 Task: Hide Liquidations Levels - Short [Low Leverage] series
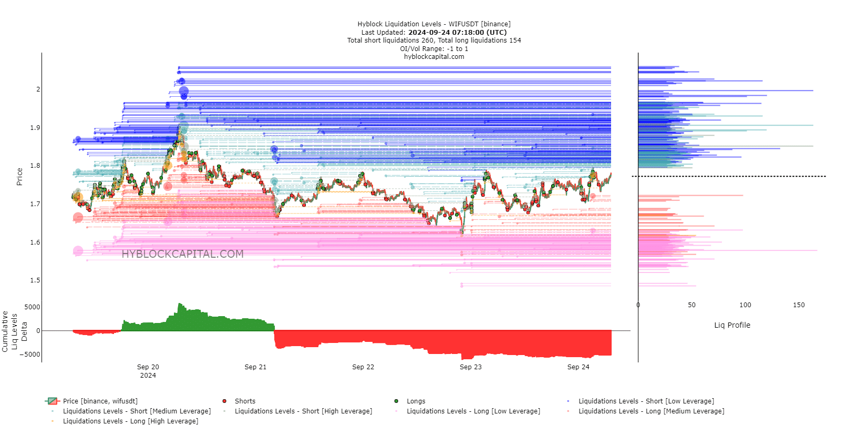640,401
